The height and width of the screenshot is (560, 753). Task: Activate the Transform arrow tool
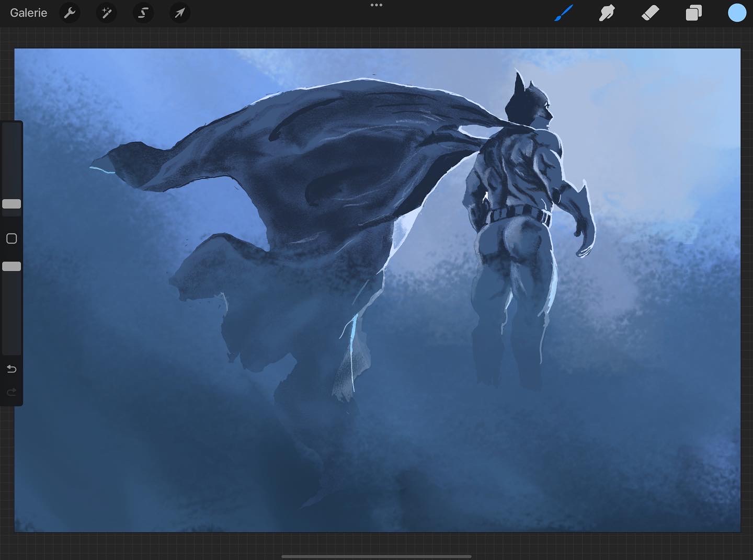tap(179, 13)
